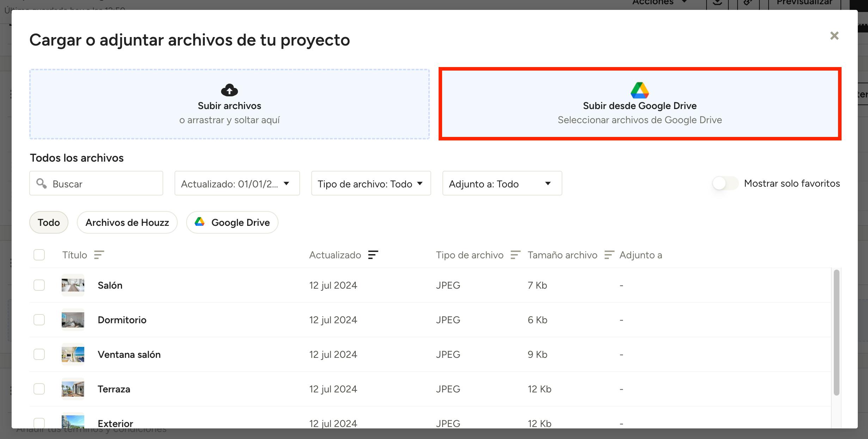Close the file upload dialog
This screenshot has width=868, height=439.
click(x=834, y=36)
